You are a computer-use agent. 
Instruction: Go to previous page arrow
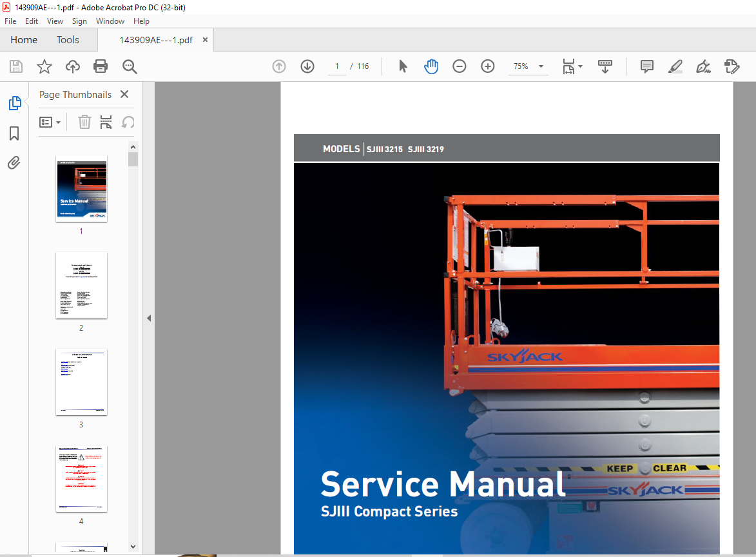(279, 66)
